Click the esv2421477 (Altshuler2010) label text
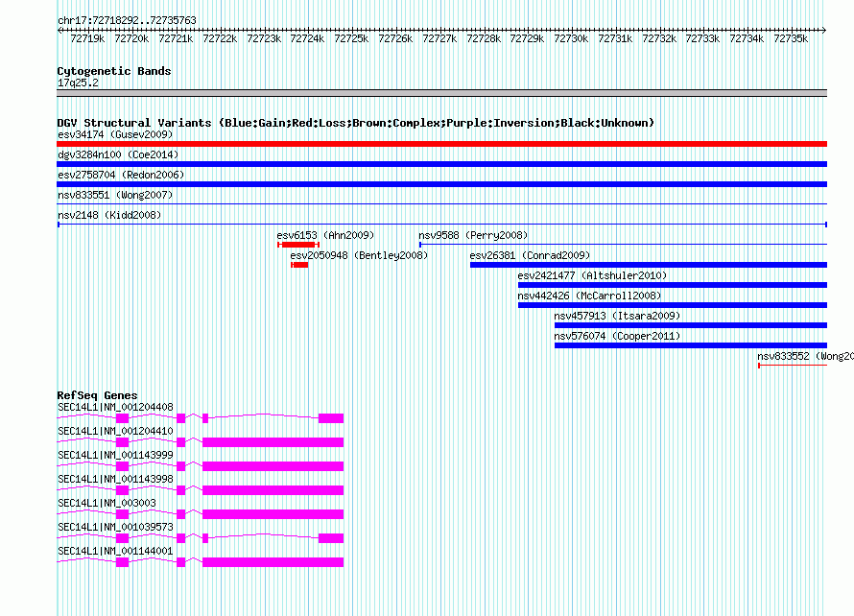 [592, 275]
